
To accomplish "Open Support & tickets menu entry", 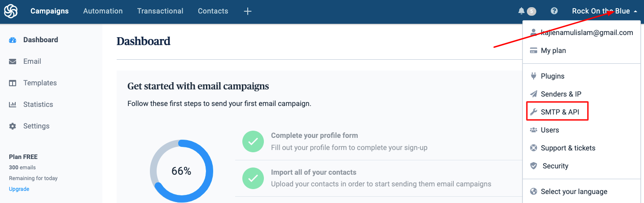I will click(x=568, y=148).
